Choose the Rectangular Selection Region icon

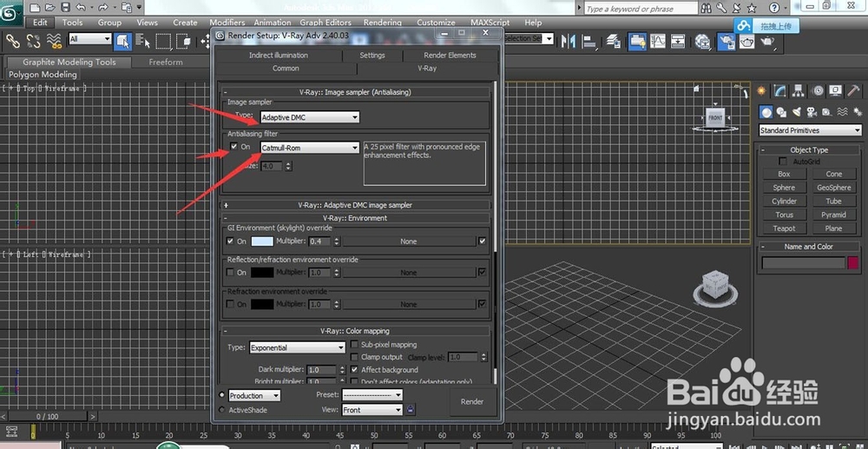pyautogui.click(x=163, y=41)
